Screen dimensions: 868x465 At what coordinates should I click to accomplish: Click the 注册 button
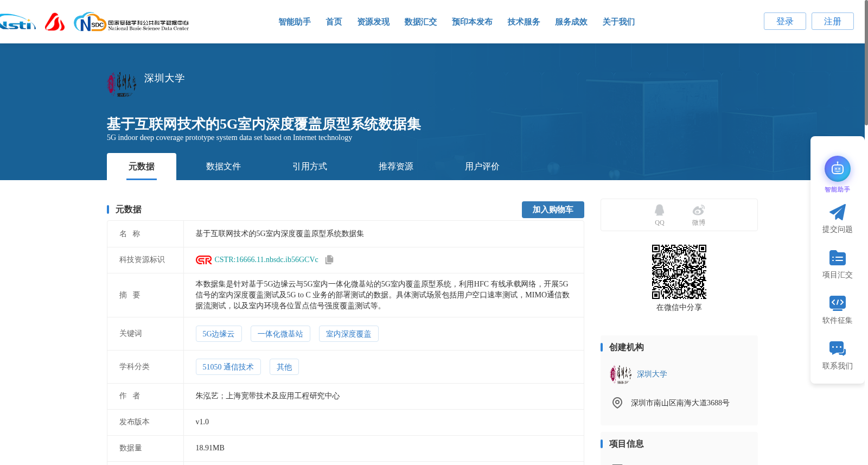(x=833, y=21)
